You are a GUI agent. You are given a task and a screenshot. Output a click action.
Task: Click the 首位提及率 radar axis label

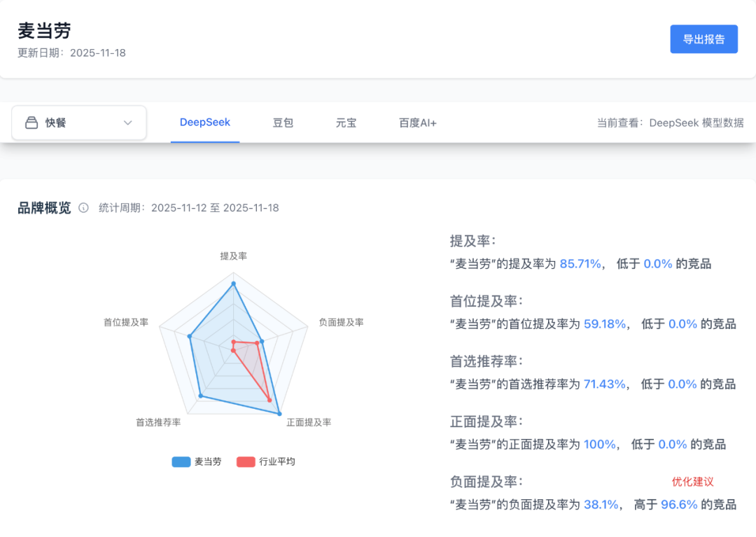tap(126, 323)
